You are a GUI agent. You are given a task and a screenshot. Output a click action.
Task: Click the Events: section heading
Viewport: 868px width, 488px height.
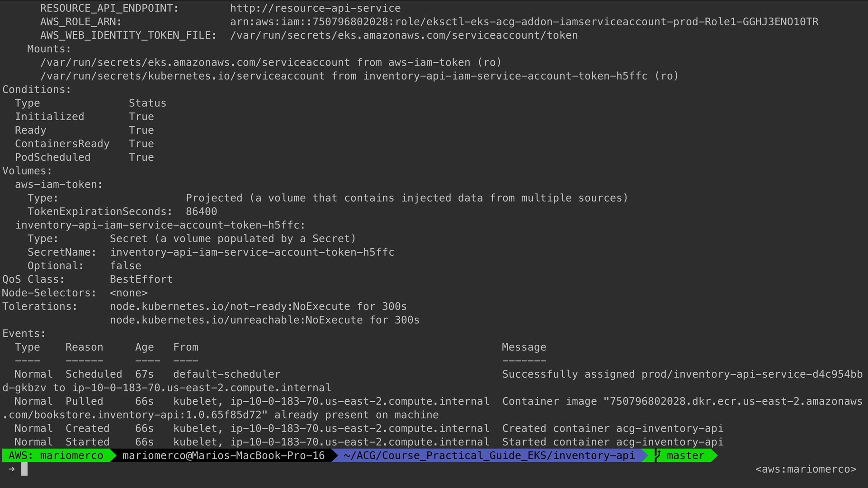tap(24, 333)
